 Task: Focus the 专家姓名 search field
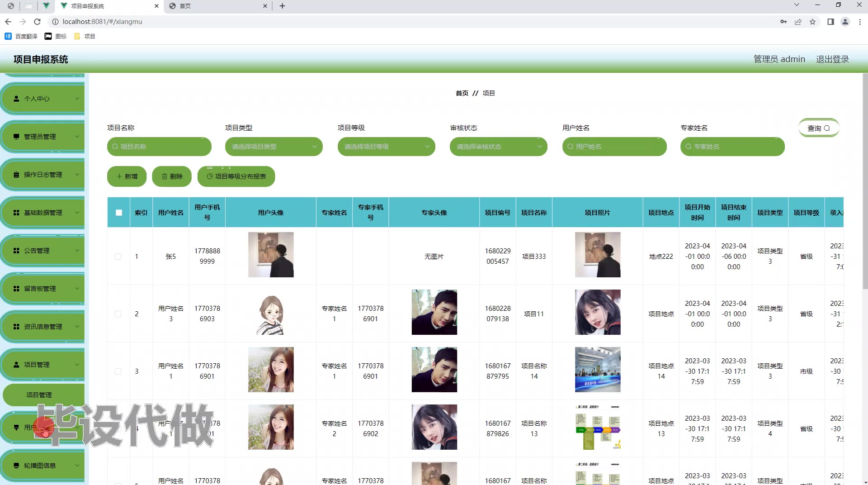pyautogui.click(x=732, y=147)
